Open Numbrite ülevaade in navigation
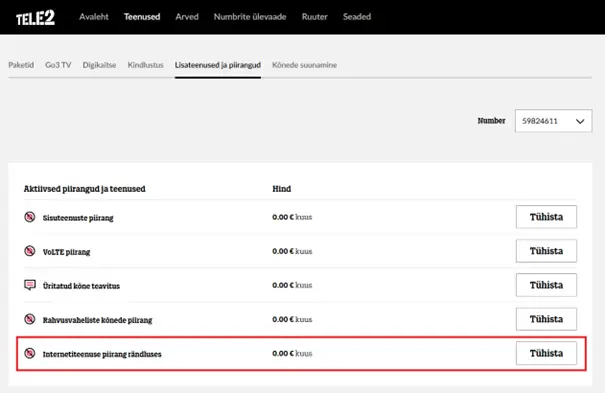The width and height of the screenshot is (605, 393). 250,17
